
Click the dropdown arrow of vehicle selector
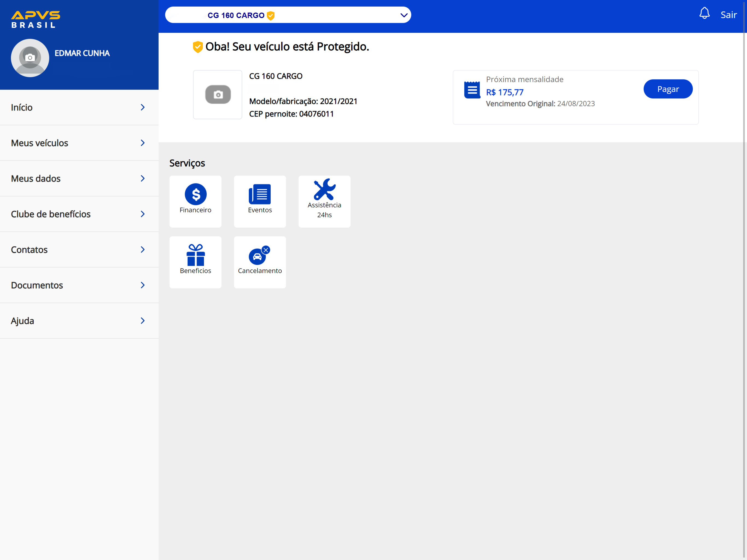pyautogui.click(x=404, y=15)
